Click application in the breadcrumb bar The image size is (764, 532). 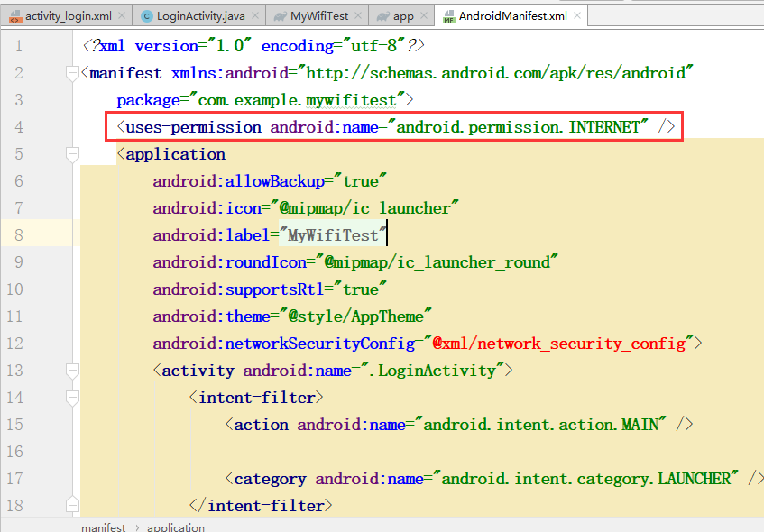(x=176, y=527)
